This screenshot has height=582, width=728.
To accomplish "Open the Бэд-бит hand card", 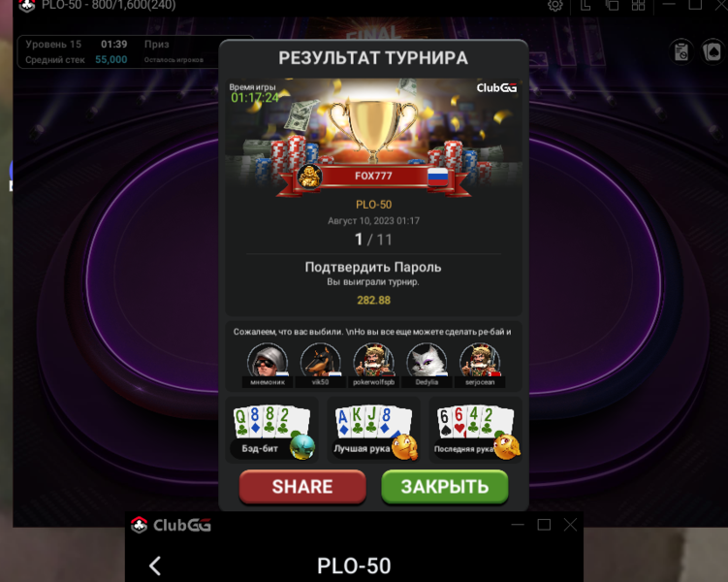I will 272,430.
